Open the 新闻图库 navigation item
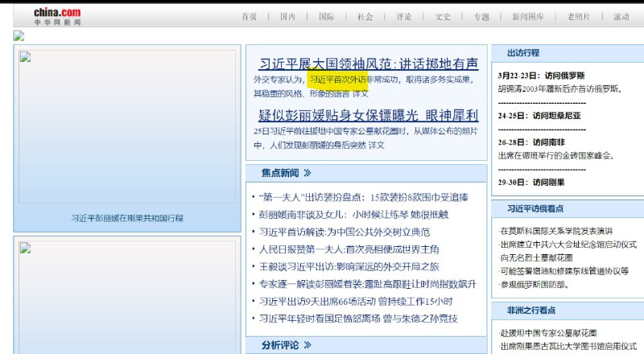 tap(528, 17)
